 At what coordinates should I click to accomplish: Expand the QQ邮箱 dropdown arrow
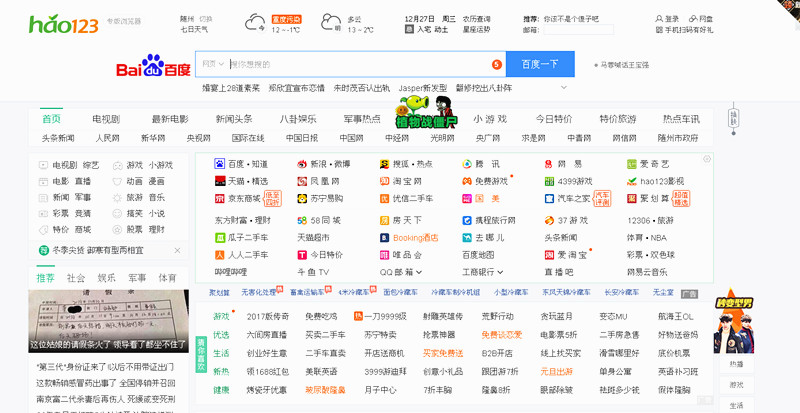pyautogui.click(x=418, y=272)
